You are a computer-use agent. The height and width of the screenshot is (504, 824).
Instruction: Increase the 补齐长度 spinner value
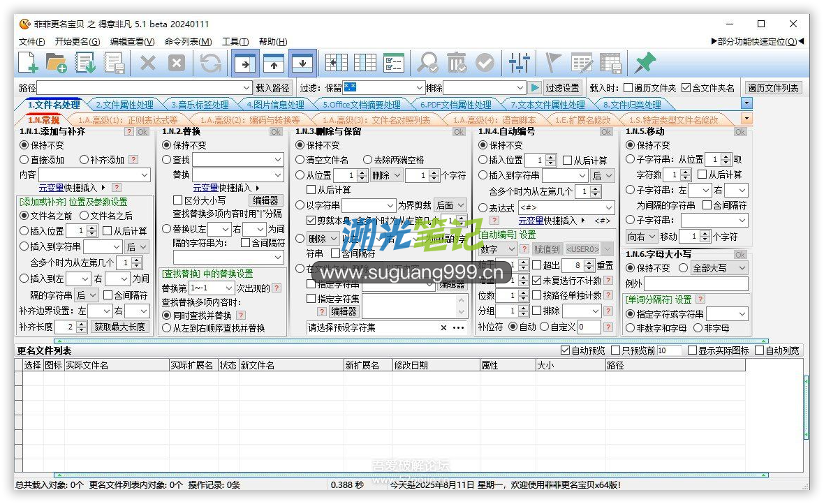point(82,324)
